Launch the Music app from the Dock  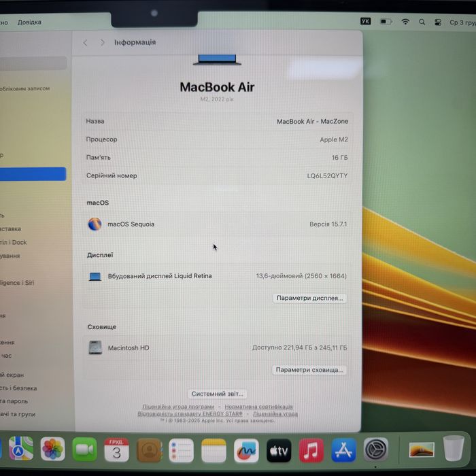(311, 450)
